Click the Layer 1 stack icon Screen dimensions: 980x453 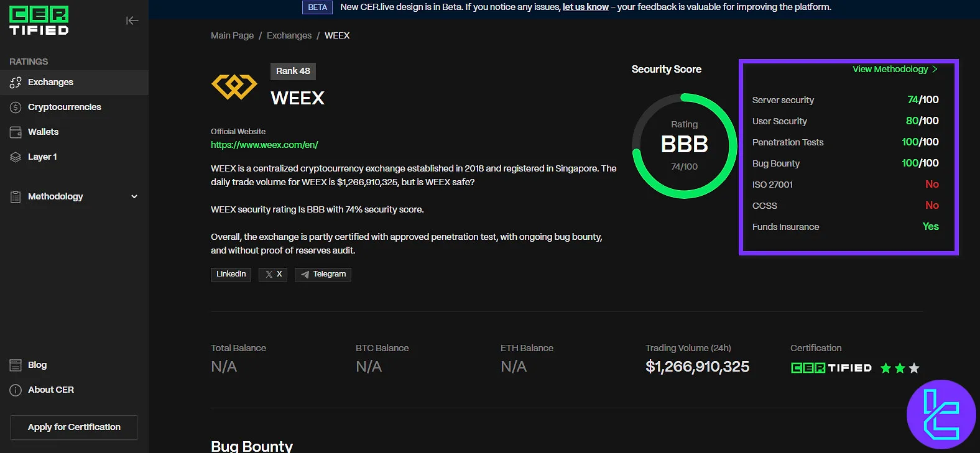pos(16,157)
